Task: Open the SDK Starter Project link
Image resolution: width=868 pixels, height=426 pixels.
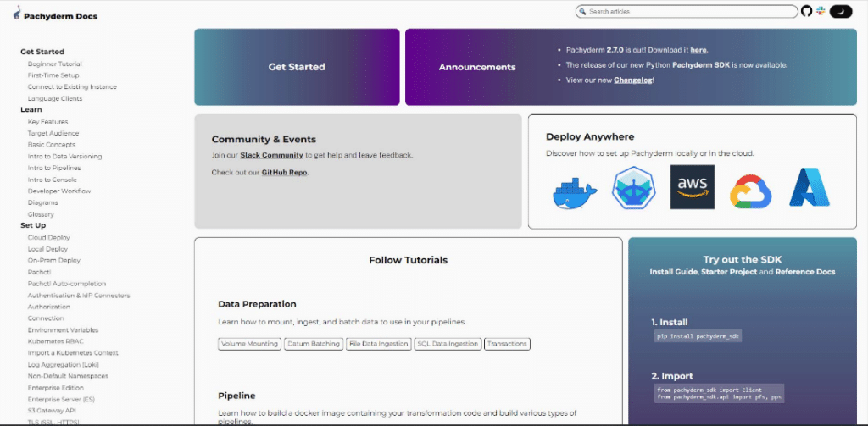Action: (x=729, y=272)
